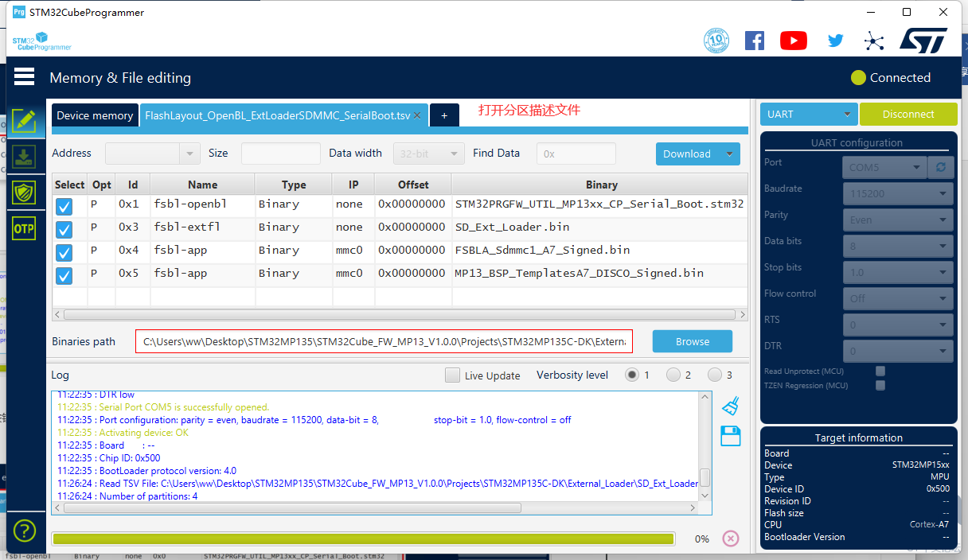The width and height of the screenshot is (968, 560).
Task: Open the Parity Even dropdown
Action: 898,220
